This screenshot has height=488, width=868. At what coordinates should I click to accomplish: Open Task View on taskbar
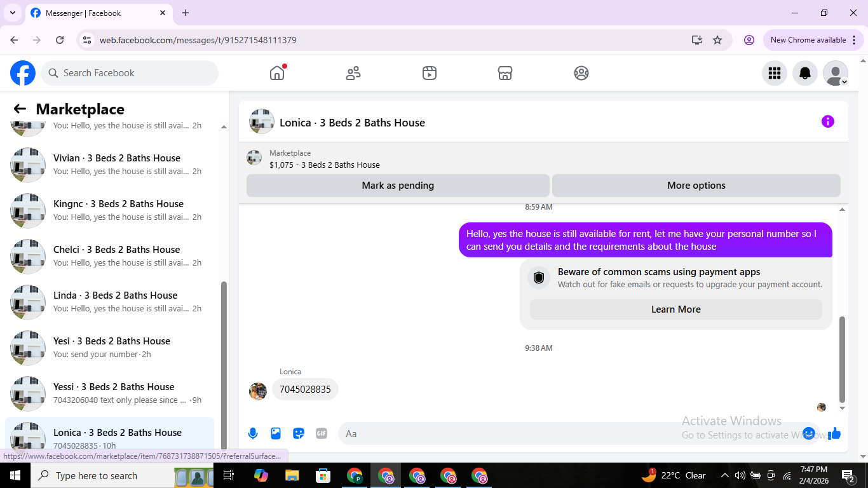coord(229,475)
